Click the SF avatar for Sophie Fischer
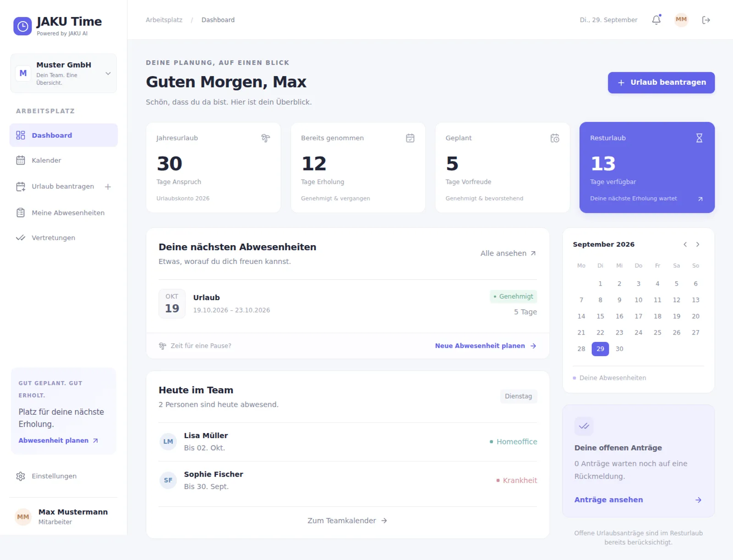Viewport: 733px width, 560px height. point(168,480)
